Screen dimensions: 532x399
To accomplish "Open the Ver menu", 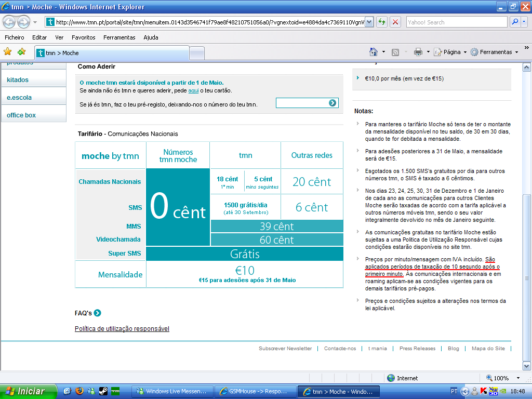I will 59,37.
